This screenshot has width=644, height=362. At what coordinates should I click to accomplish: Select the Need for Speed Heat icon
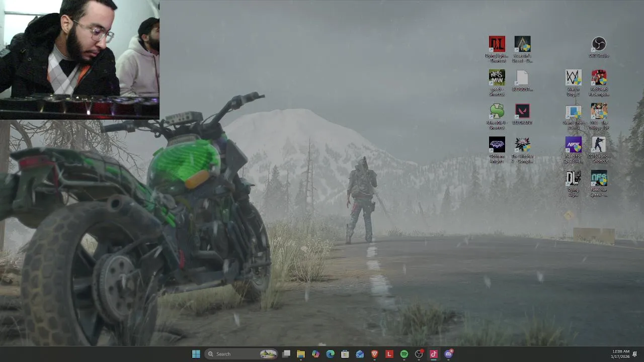point(573,150)
